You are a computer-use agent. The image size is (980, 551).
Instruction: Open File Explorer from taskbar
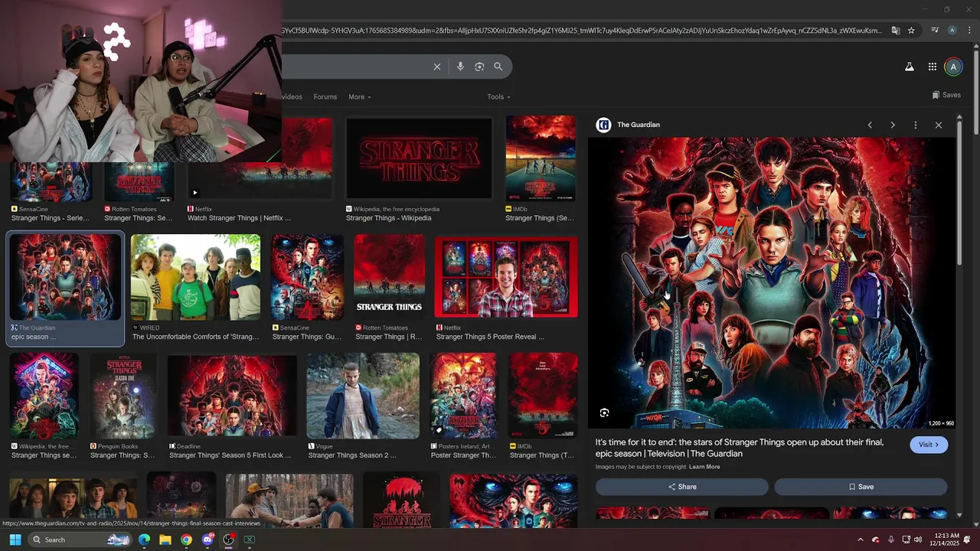(x=165, y=540)
